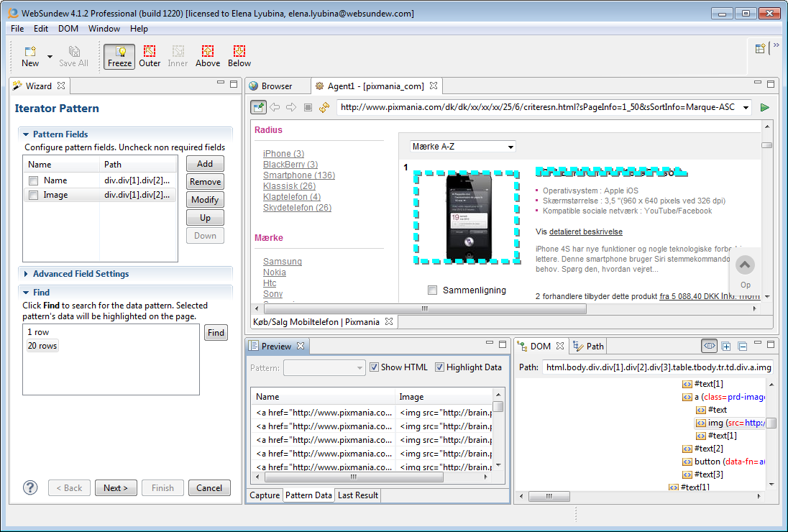Click the Remove field button
This screenshot has height=532, width=788.
click(205, 182)
